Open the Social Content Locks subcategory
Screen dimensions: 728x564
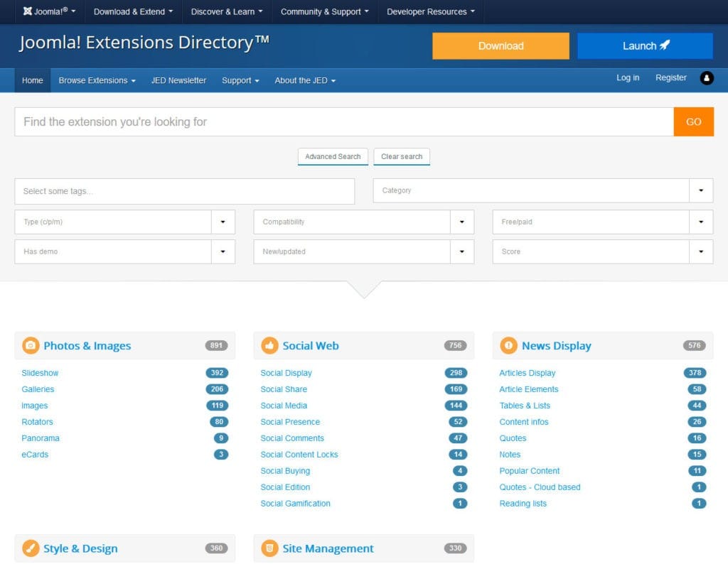299,455
